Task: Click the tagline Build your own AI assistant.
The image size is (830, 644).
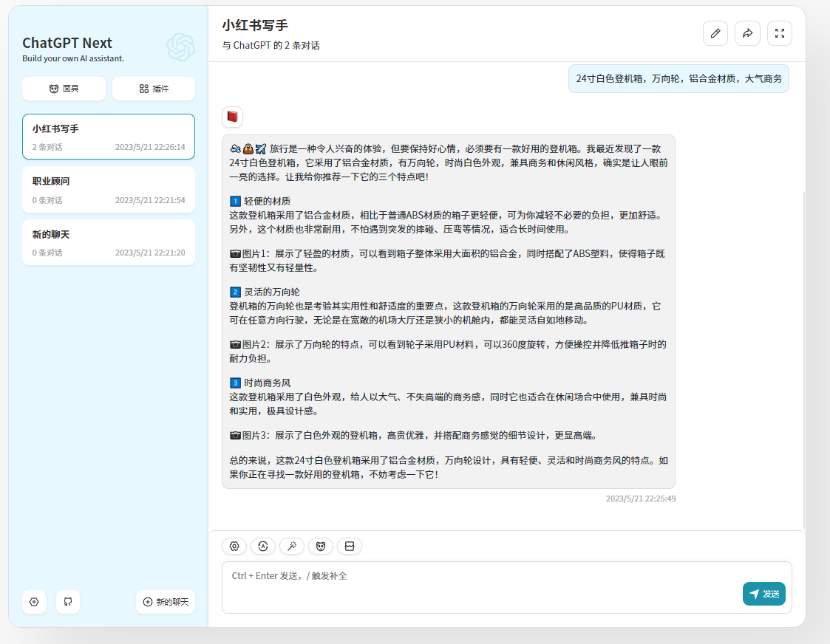Action: pos(73,58)
